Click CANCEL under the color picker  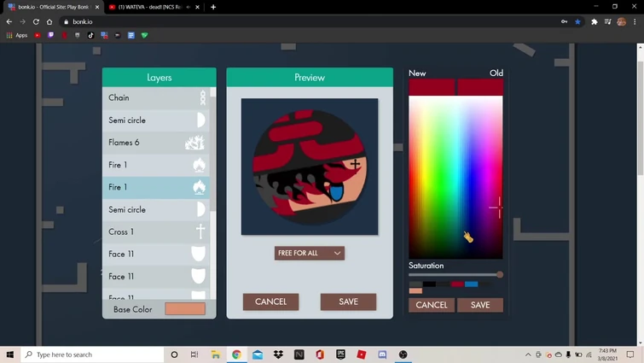pos(432,305)
